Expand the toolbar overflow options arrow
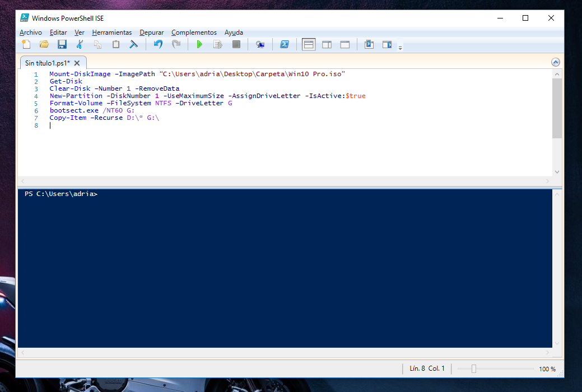The width and height of the screenshot is (582, 392). click(400, 48)
